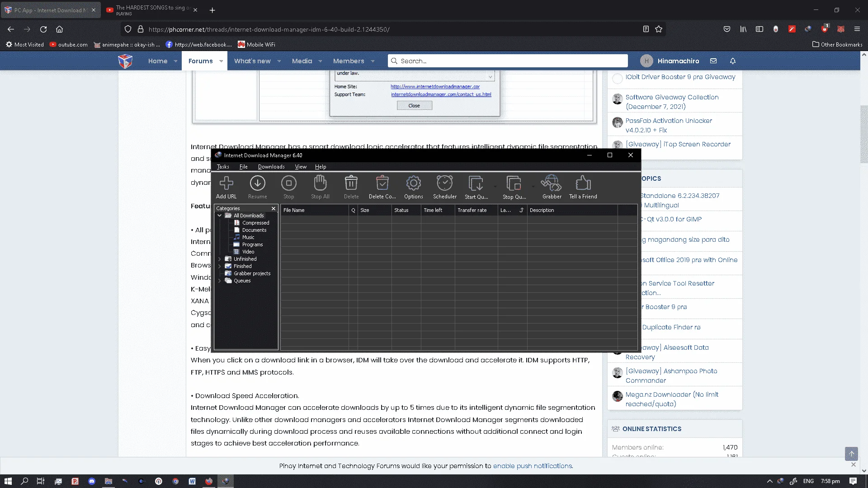This screenshot has width=868, height=488.
Task: Expand the Queues category node
Action: pyautogui.click(x=220, y=281)
